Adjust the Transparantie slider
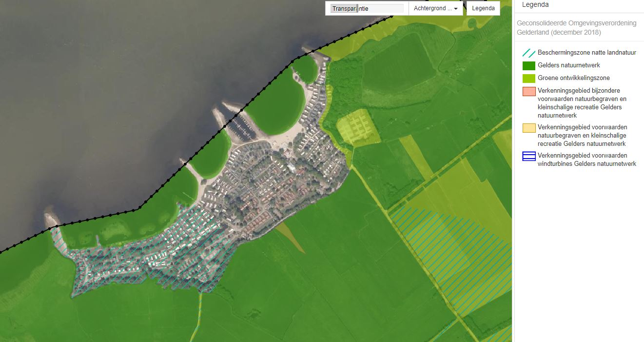 367,8
